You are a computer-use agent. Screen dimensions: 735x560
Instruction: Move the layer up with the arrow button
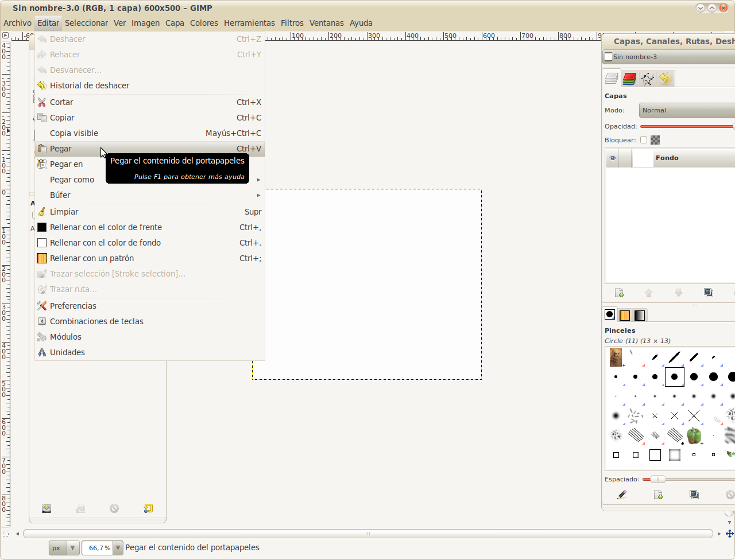(x=649, y=293)
